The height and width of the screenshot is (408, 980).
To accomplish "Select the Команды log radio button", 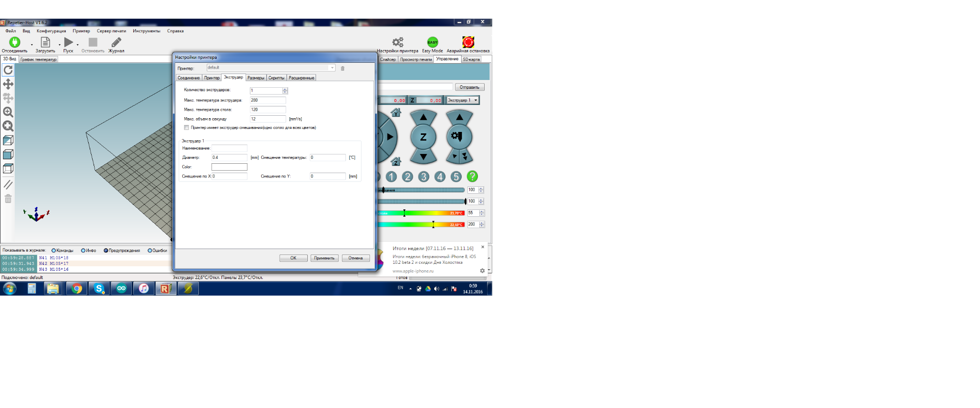I will (x=54, y=251).
